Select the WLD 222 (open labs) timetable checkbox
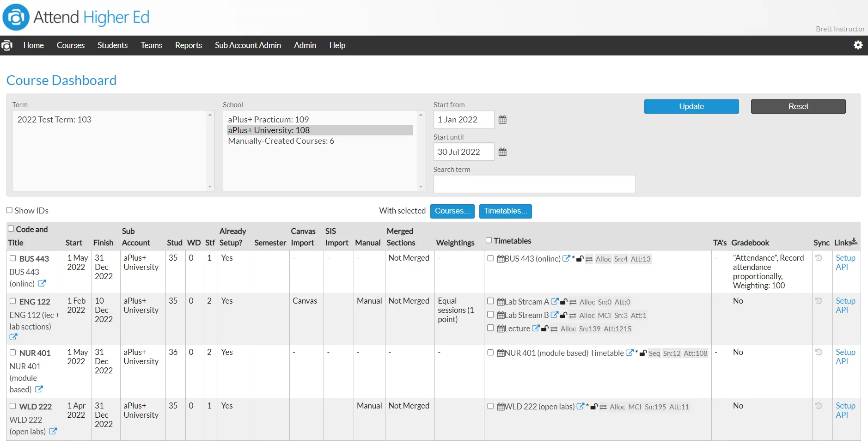 click(490, 406)
